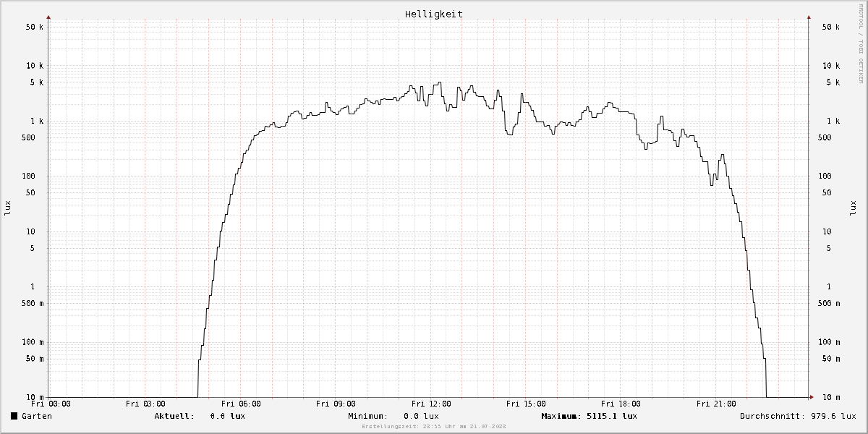Screen dimensions: 868x434
Task: Click the "Durchschnitt:" label
Action: pos(773,416)
